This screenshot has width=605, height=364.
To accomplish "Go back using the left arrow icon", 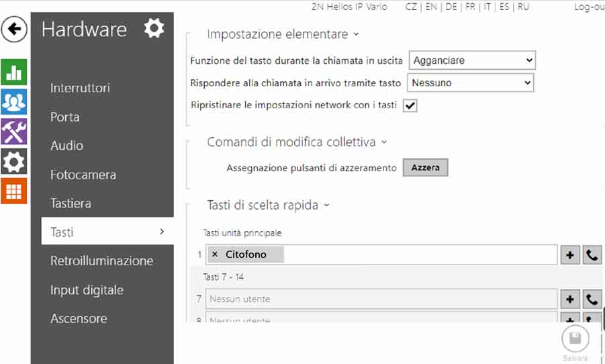I will tap(14, 29).
